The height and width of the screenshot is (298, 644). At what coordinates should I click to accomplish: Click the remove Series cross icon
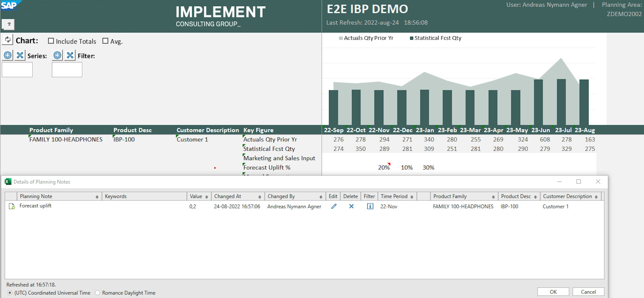point(20,55)
